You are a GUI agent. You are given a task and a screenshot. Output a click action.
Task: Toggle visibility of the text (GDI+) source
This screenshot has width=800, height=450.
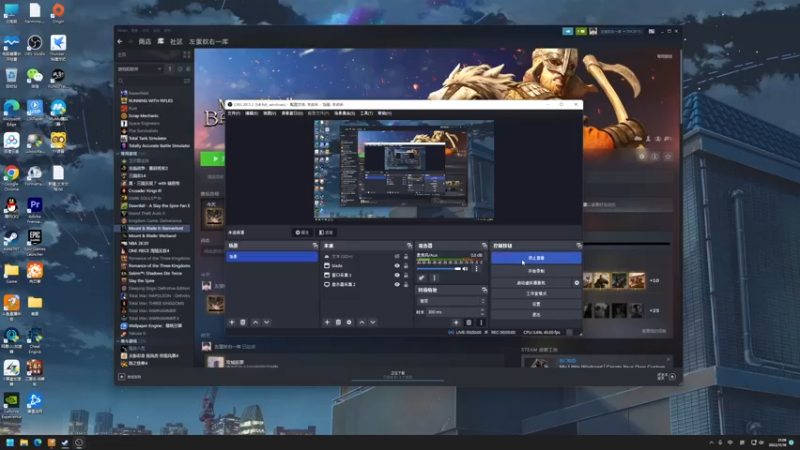tap(397, 257)
